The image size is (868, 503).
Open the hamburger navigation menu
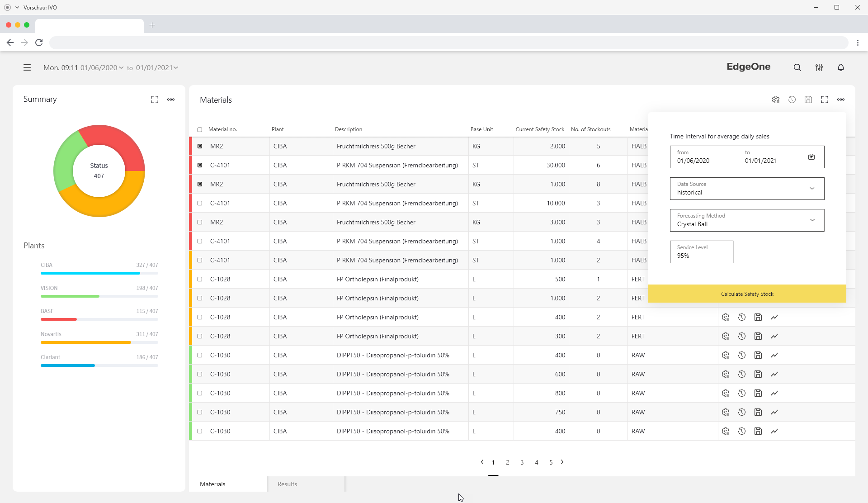coord(27,67)
